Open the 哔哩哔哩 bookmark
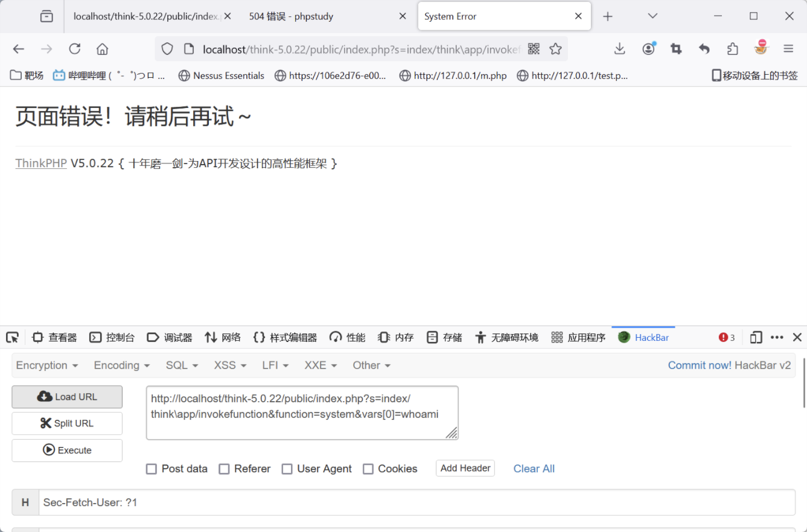The height and width of the screenshot is (532, 807). [x=109, y=75]
